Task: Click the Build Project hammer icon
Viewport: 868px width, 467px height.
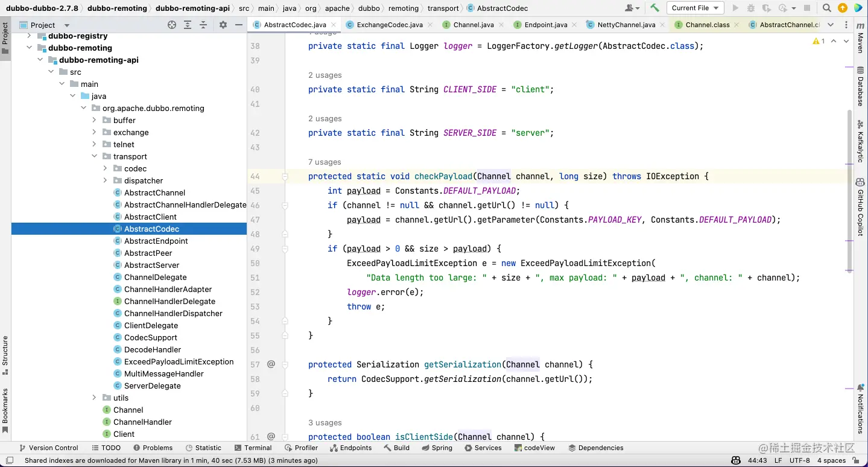Action: tap(654, 8)
